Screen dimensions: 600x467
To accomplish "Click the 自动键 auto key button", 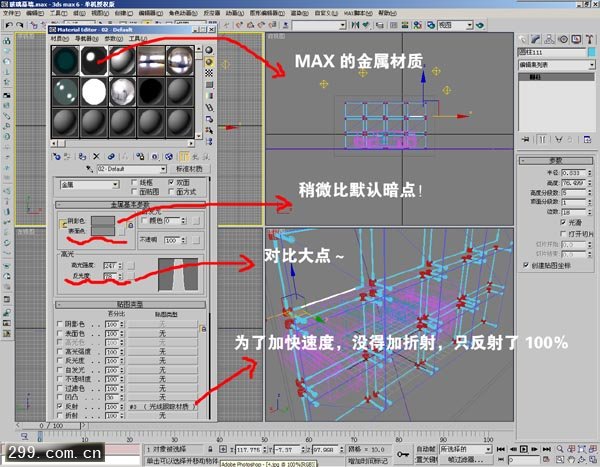I will pos(426,449).
